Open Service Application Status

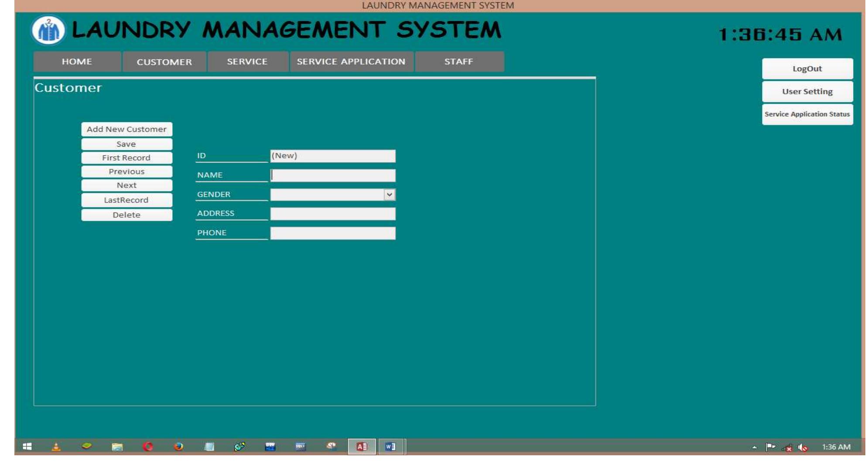click(x=807, y=114)
